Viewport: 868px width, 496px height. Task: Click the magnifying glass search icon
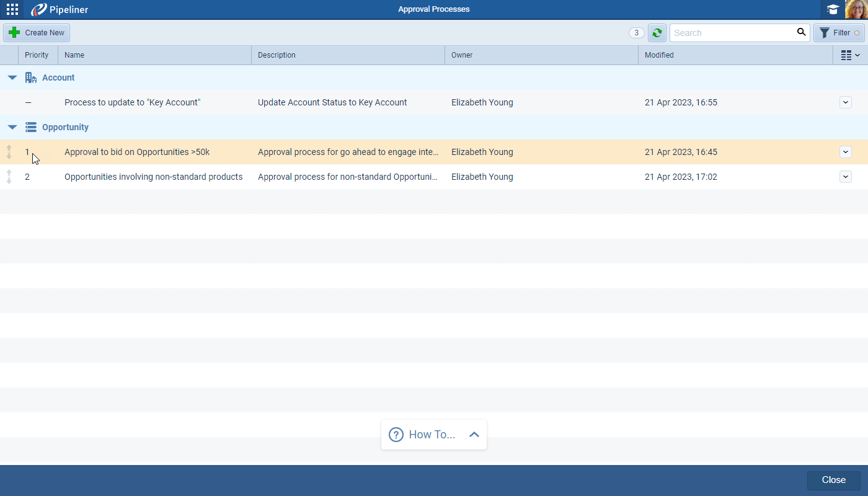coord(802,32)
